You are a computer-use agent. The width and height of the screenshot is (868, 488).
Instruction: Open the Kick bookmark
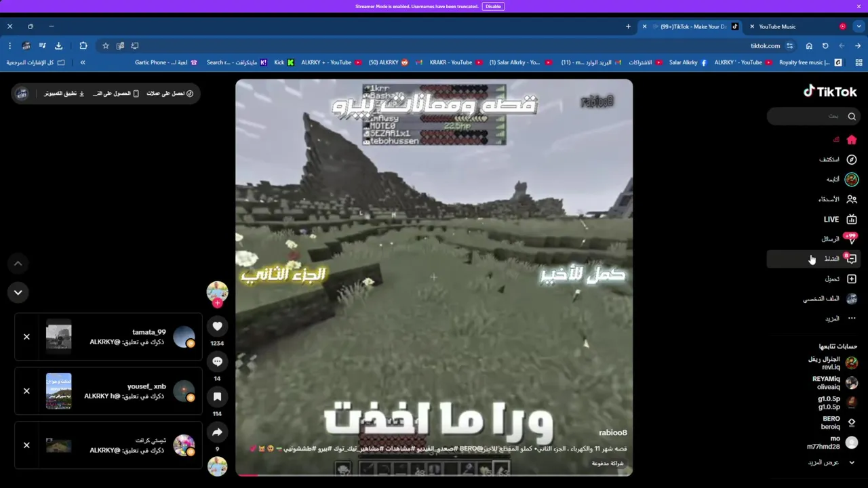coord(284,62)
